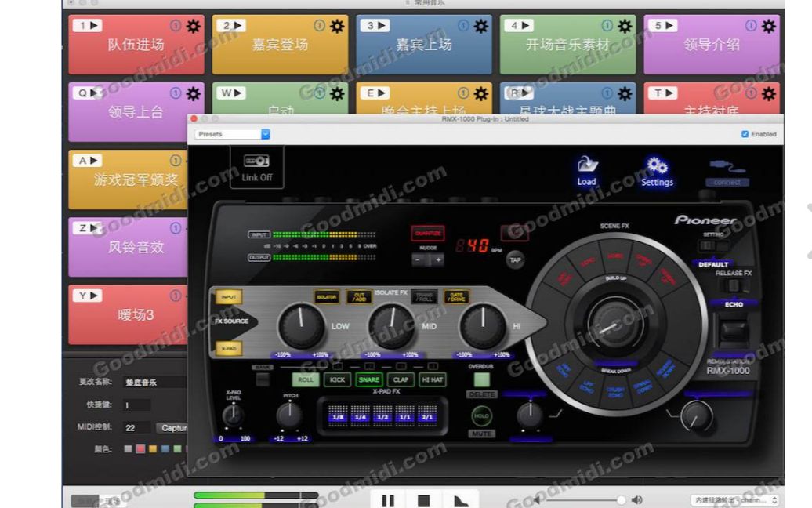
Task: Play pad Q 领导上台
Action: (88, 93)
